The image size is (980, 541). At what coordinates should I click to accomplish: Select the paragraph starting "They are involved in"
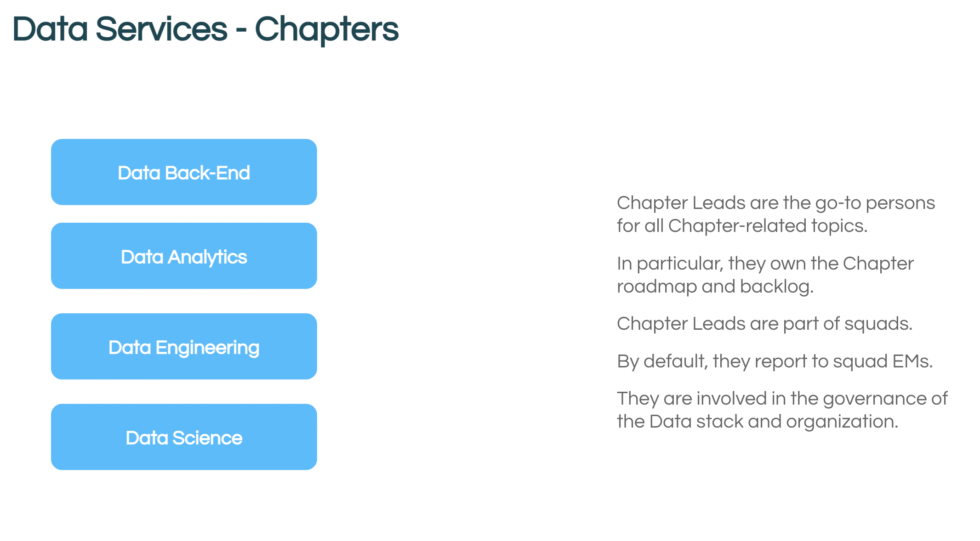pyautogui.click(x=782, y=410)
